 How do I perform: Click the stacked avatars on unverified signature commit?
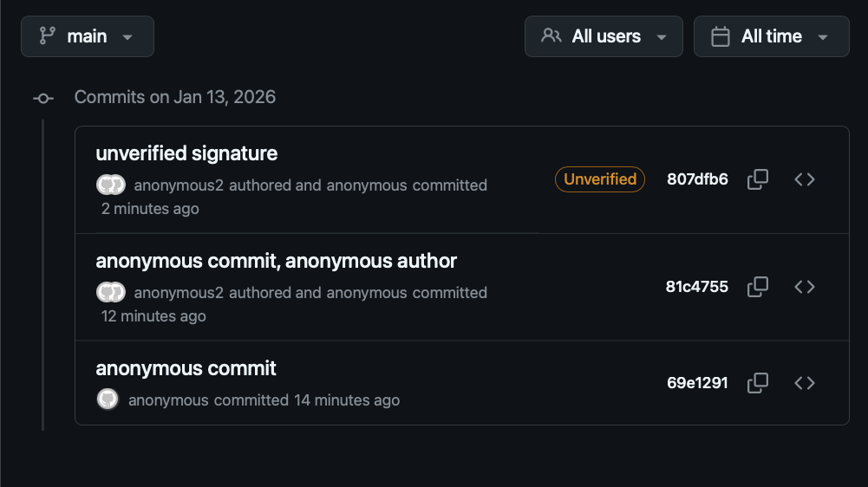(111, 185)
